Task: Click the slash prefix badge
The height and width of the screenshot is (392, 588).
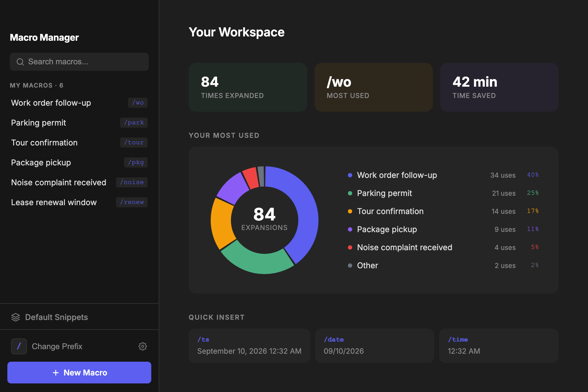Action: tap(19, 346)
